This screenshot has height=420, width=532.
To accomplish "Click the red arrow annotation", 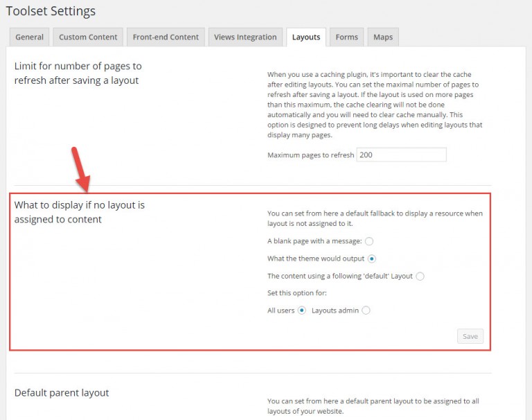I will (80, 168).
